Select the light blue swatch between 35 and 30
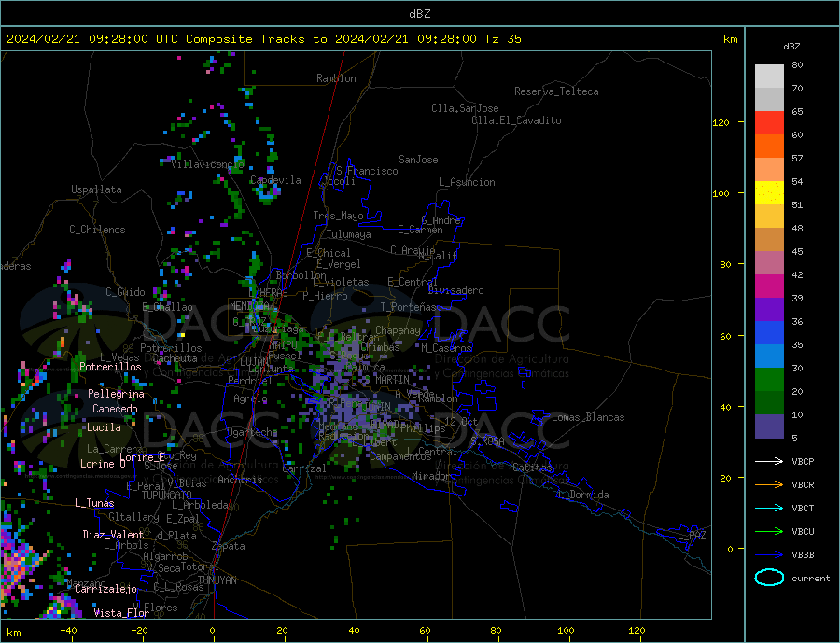The height and width of the screenshot is (643, 840). click(x=769, y=356)
